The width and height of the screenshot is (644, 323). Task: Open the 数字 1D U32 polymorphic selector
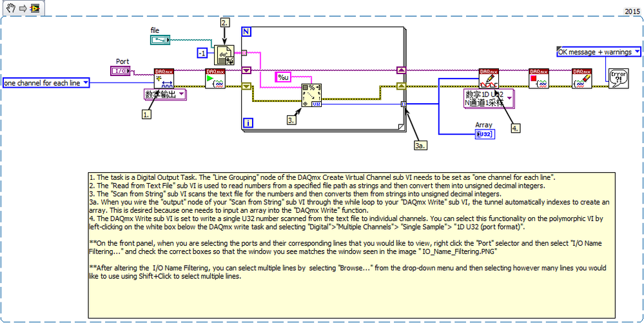click(x=489, y=100)
